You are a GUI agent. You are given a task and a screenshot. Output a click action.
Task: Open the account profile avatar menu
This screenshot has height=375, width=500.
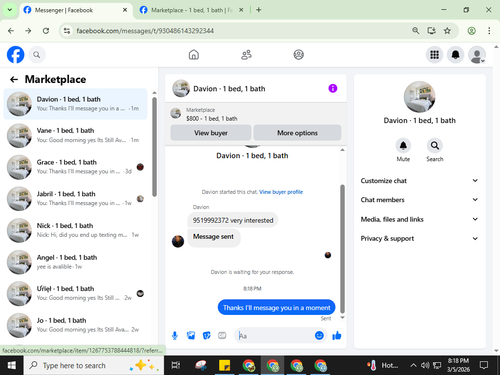477,55
